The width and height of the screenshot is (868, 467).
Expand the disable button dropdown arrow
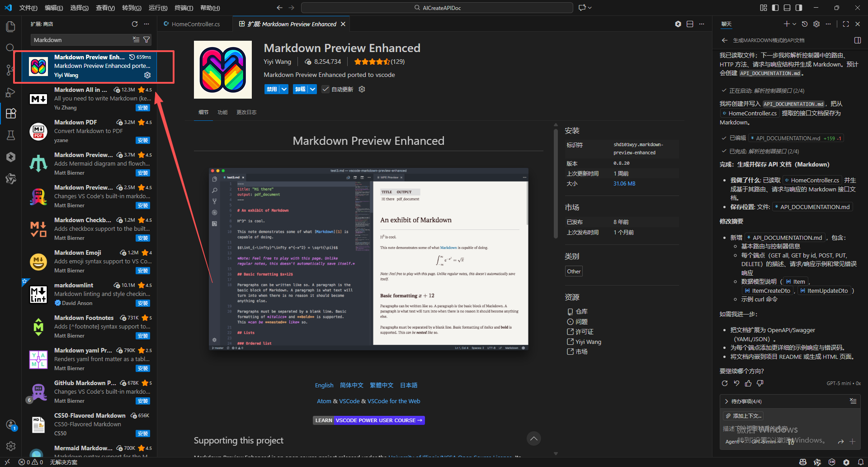click(284, 89)
